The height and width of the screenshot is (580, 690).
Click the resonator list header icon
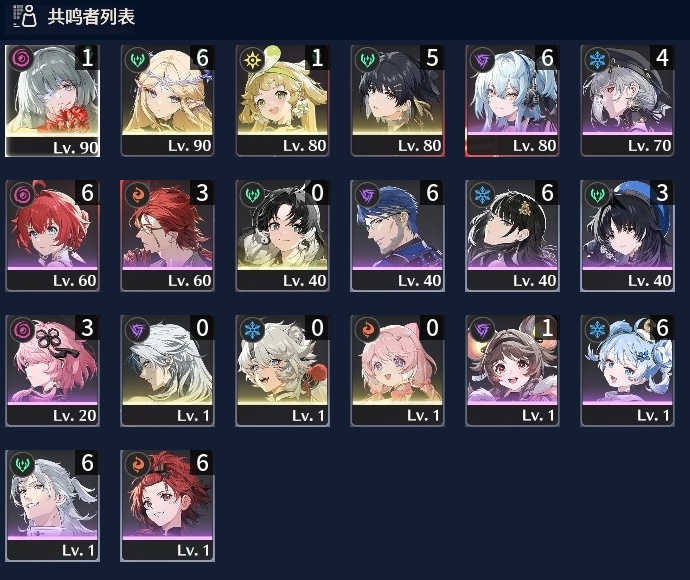click(25, 16)
